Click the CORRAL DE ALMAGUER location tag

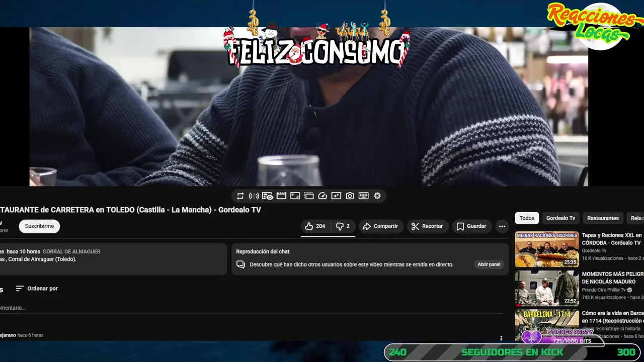coord(71,251)
